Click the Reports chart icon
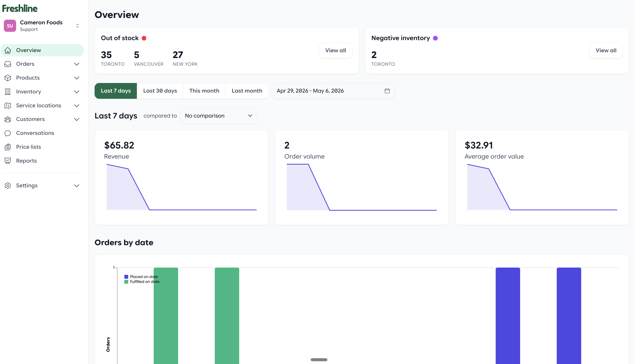The height and width of the screenshot is (364, 635). [x=8, y=161]
